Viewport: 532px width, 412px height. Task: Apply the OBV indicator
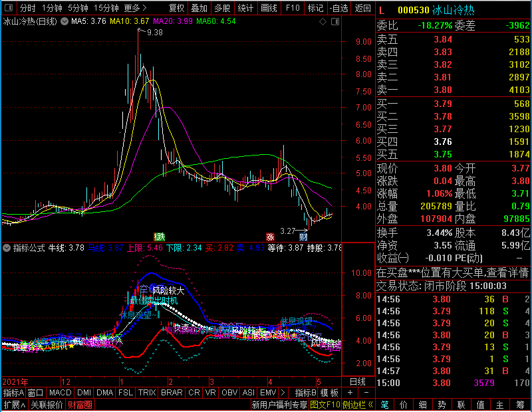pos(229,393)
